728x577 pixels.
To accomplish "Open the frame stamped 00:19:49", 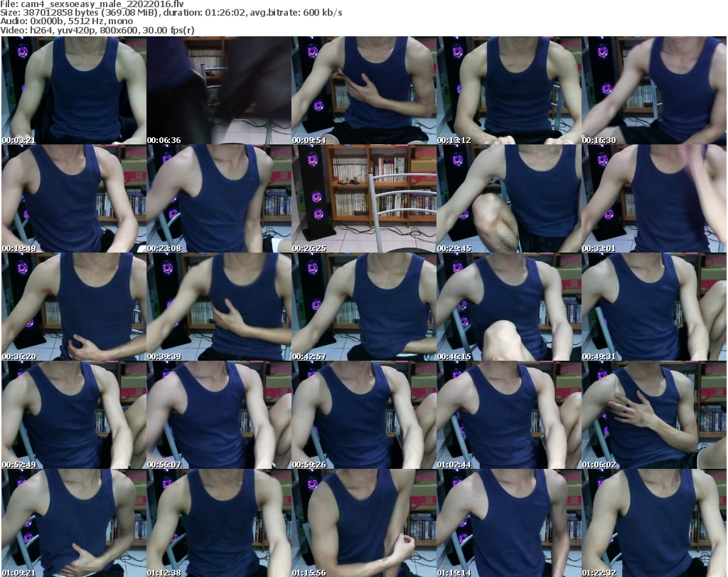I will tap(74, 198).
